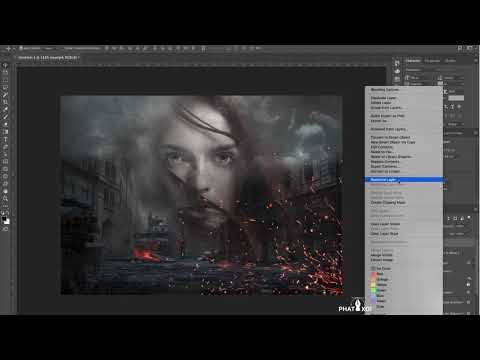Select the Move tool in the toolbar
The width and height of the screenshot is (480, 360).
(x=5, y=65)
